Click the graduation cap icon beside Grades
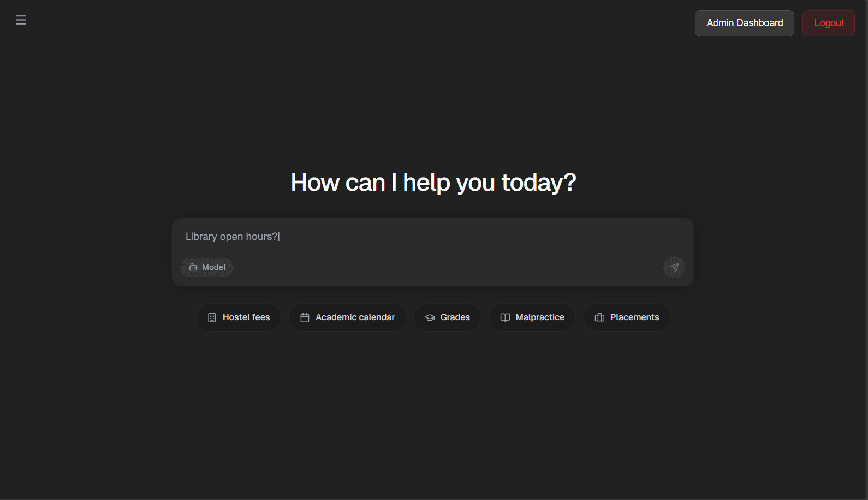The image size is (868, 500). 430,317
